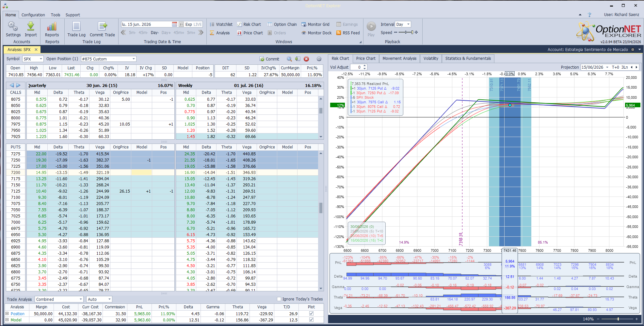Open the help question mark icon

tap(589, 15)
